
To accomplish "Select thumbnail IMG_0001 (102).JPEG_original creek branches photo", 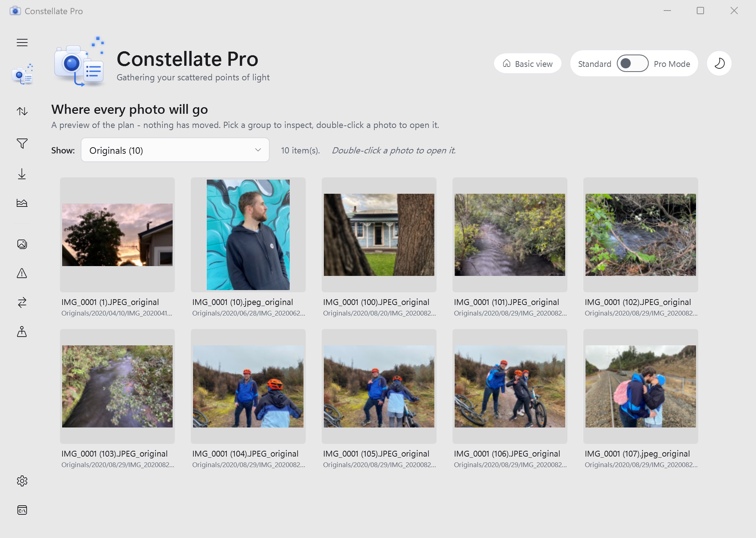I will pos(641,235).
